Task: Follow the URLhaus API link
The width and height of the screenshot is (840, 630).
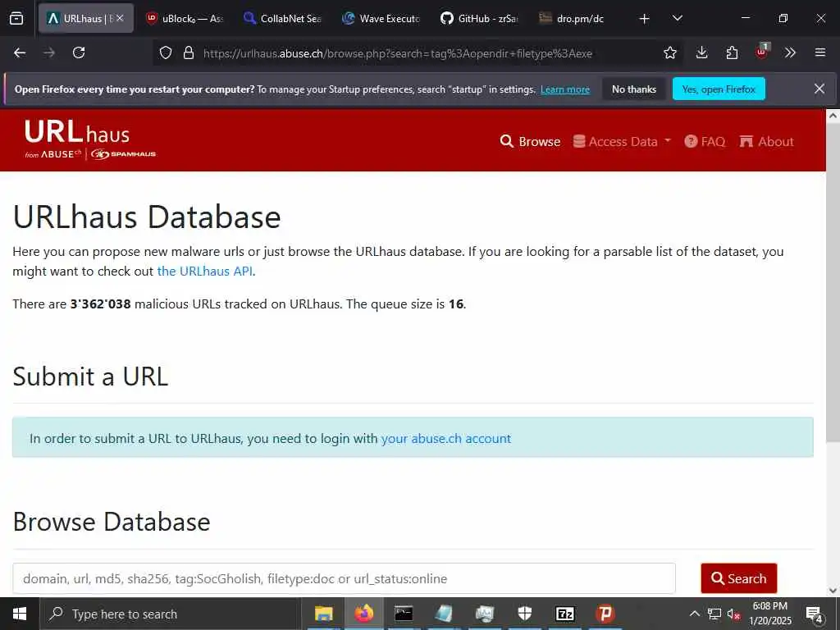Action: (204, 271)
